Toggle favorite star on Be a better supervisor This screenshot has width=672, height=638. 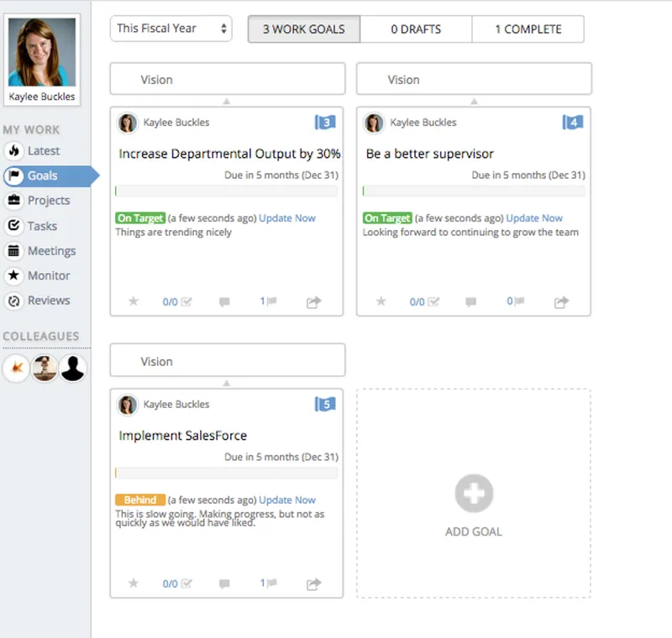pyautogui.click(x=381, y=301)
